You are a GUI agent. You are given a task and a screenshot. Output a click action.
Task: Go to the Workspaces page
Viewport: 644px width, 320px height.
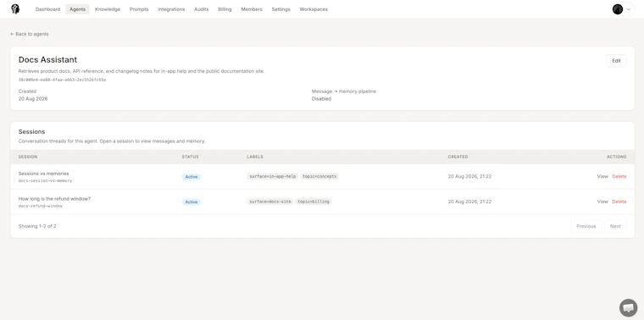pyautogui.click(x=314, y=9)
